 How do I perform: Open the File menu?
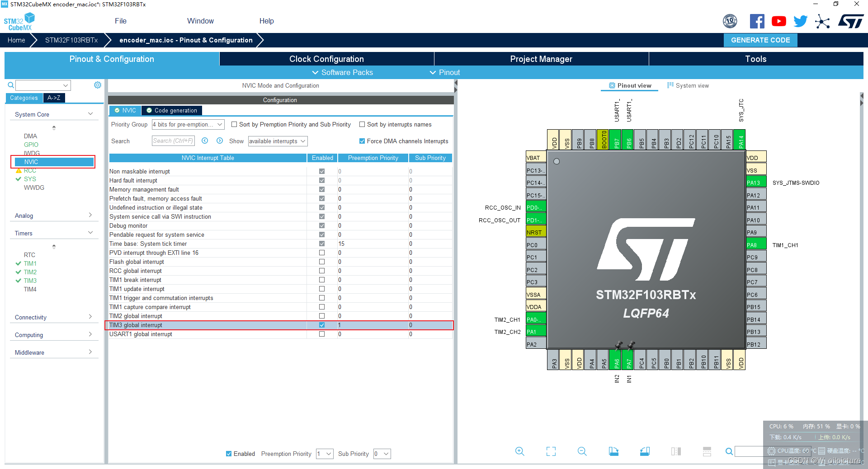click(121, 21)
